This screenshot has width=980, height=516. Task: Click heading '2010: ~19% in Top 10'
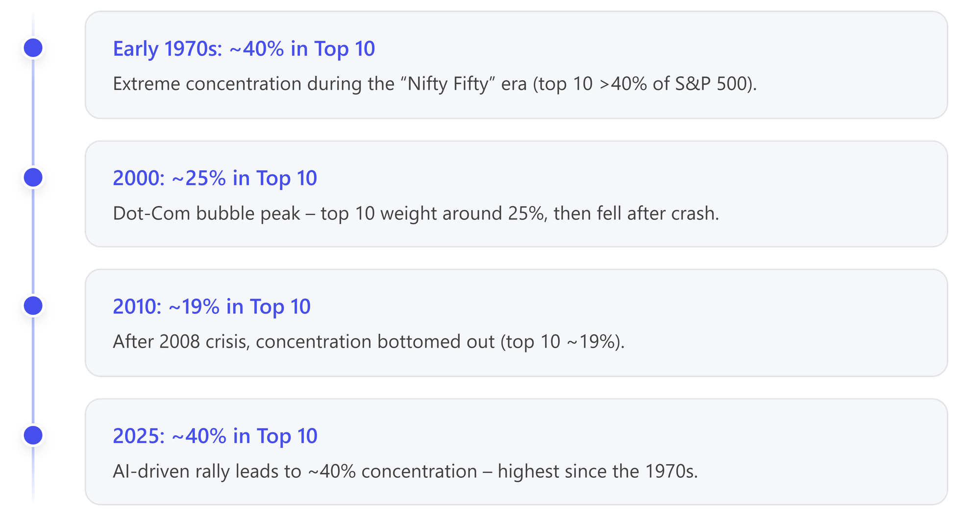(x=211, y=307)
